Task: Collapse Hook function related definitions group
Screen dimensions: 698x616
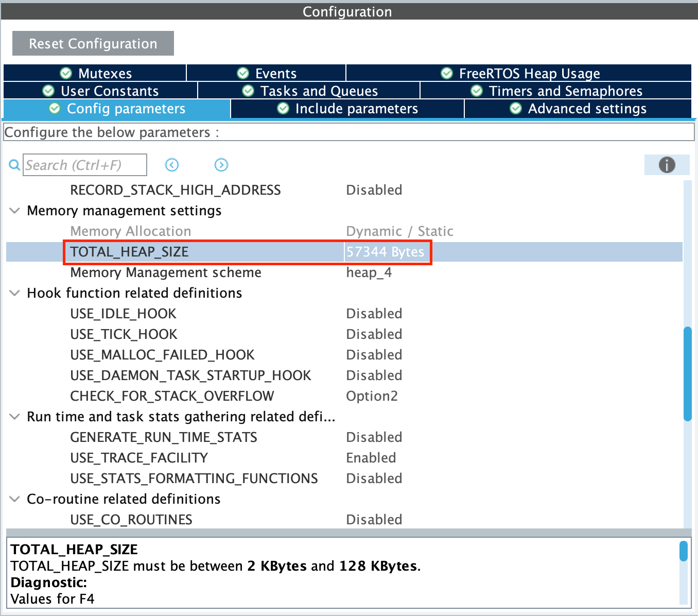Action: [x=15, y=293]
